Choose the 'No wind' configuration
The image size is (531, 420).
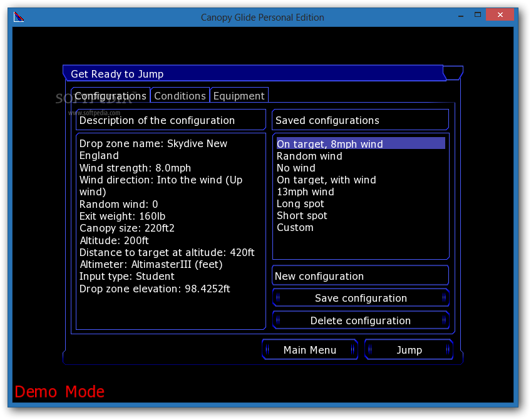click(361, 168)
